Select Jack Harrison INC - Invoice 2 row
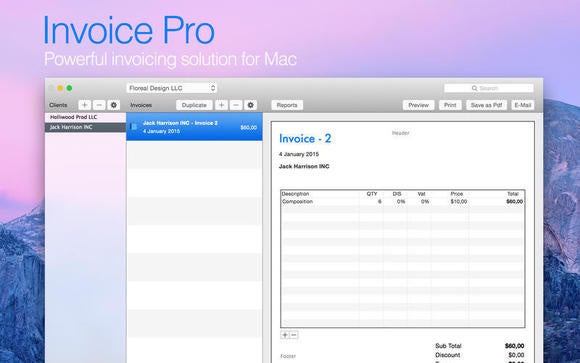 pyautogui.click(x=194, y=127)
